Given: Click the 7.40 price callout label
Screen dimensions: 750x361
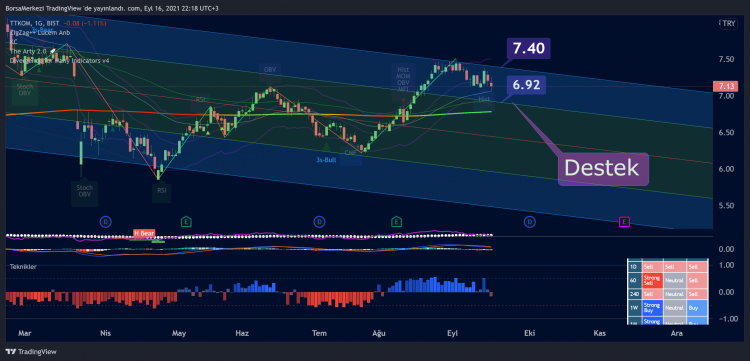Looking at the screenshot, I should point(529,49).
